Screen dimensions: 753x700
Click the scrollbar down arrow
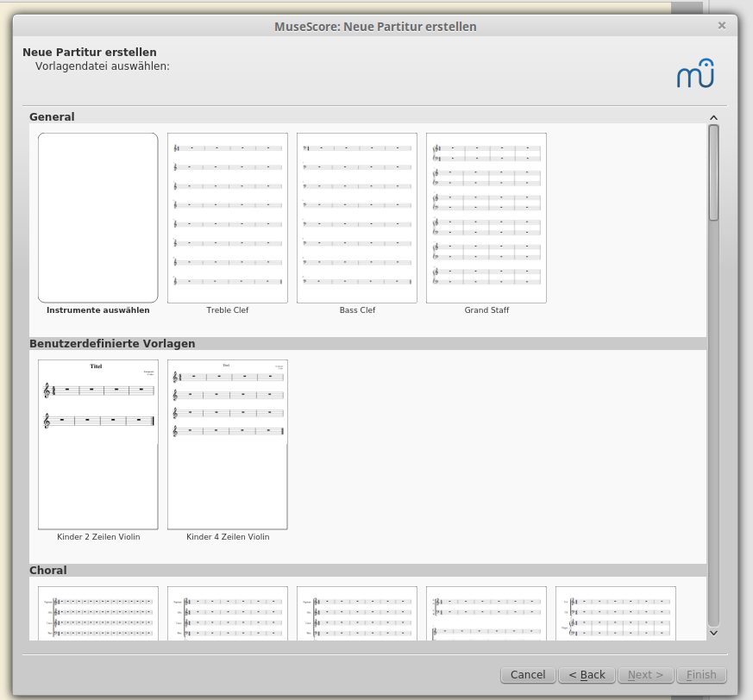point(713,634)
